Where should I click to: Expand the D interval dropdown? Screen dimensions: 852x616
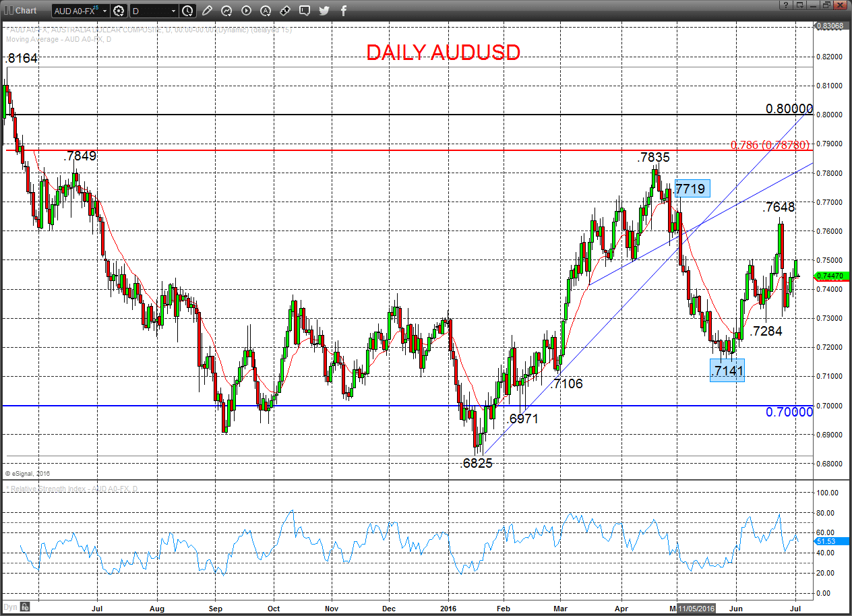[174, 11]
